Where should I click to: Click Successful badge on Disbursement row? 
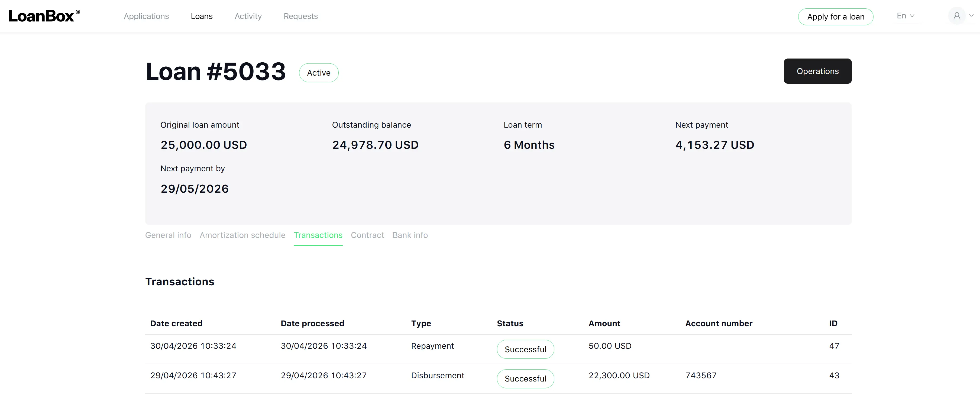(x=525, y=379)
